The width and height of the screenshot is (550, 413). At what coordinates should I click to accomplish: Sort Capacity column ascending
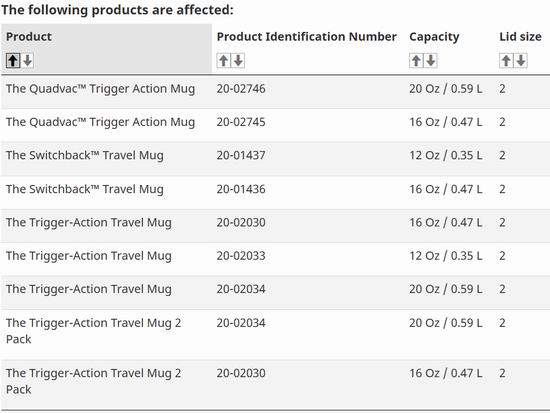click(416, 61)
